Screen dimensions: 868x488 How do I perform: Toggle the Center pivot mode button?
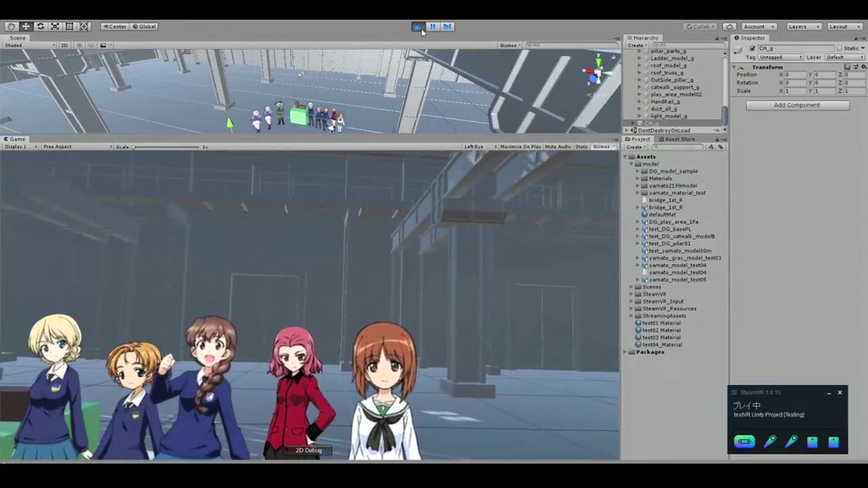click(x=115, y=26)
